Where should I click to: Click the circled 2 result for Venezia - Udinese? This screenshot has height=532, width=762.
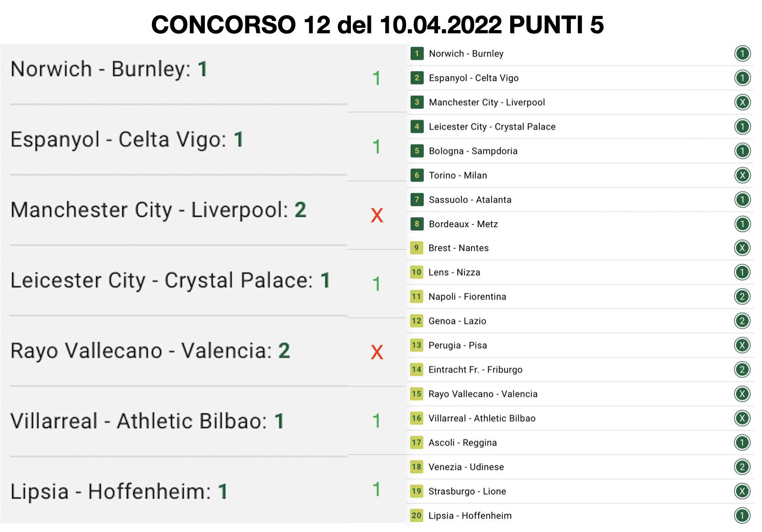742,467
